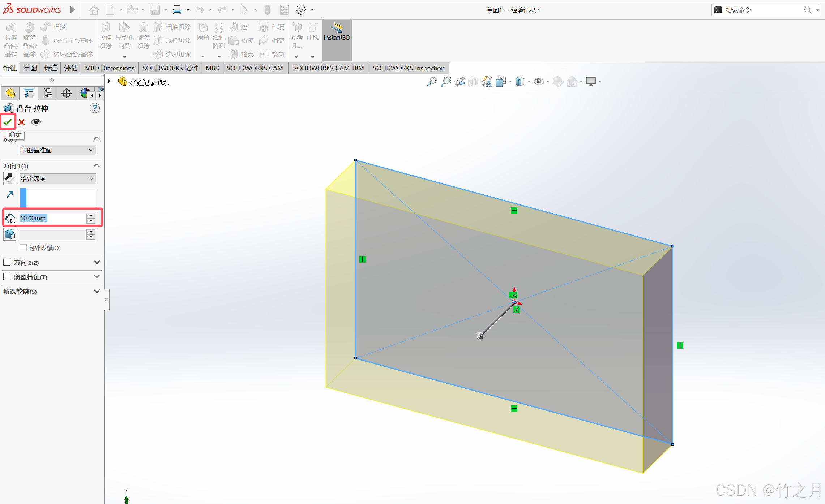The width and height of the screenshot is (825, 504).
Task: Enable the 薄壁特征 checkbox
Action: (7, 277)
